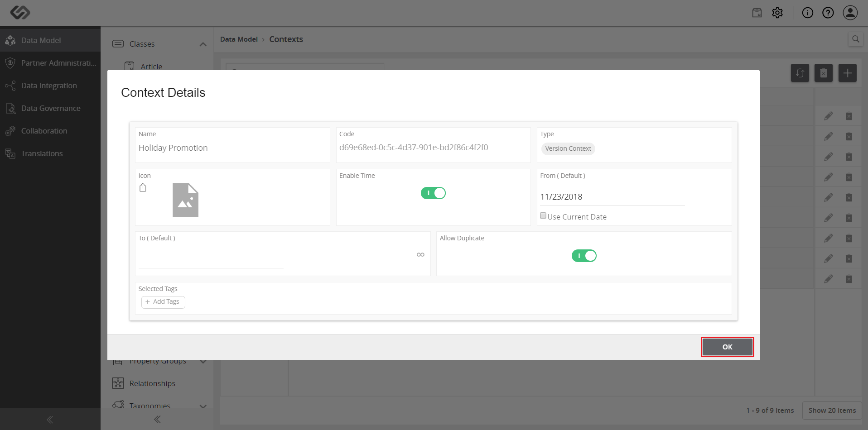Viewport: 868px width, 430px height.
Task: Click the Data Integration nodes icon
Action: (x=10, y=86)
